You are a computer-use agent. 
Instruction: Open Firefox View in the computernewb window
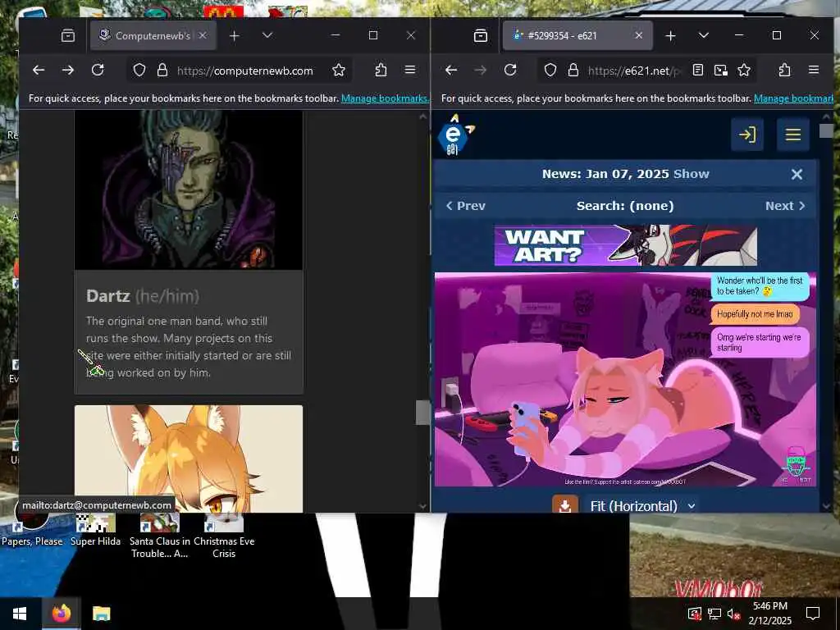pyautogui.click(x=68, y=36)
